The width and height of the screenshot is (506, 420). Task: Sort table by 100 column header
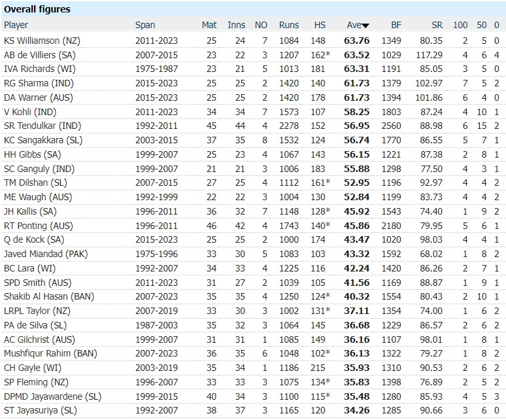click(460, 25)
